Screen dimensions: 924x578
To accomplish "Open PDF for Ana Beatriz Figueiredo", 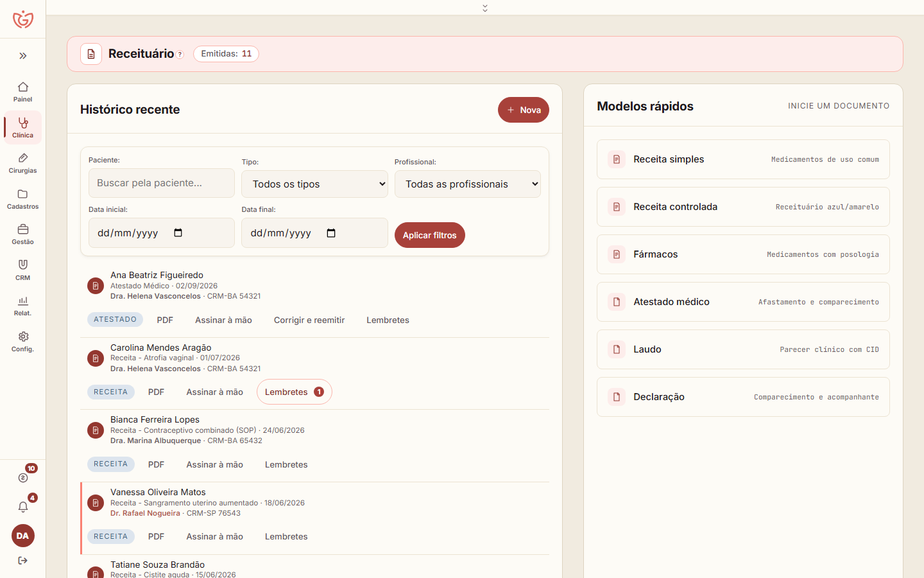I will [165, 320].
